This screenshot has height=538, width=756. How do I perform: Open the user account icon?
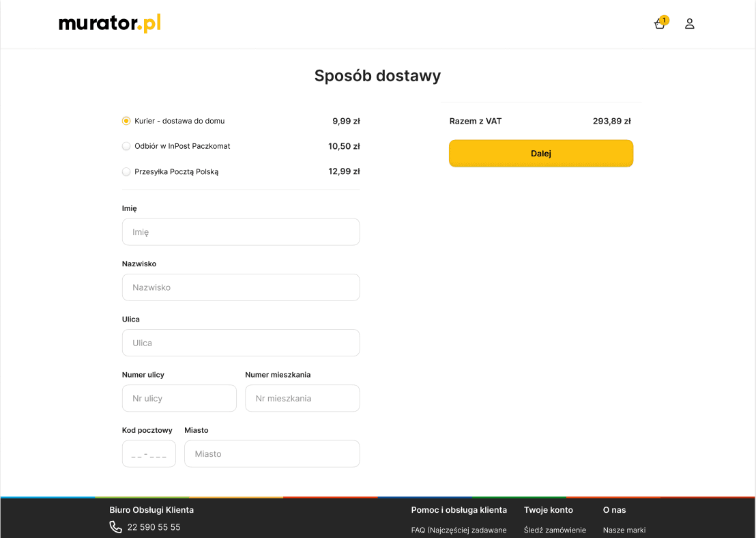[690, 23]
